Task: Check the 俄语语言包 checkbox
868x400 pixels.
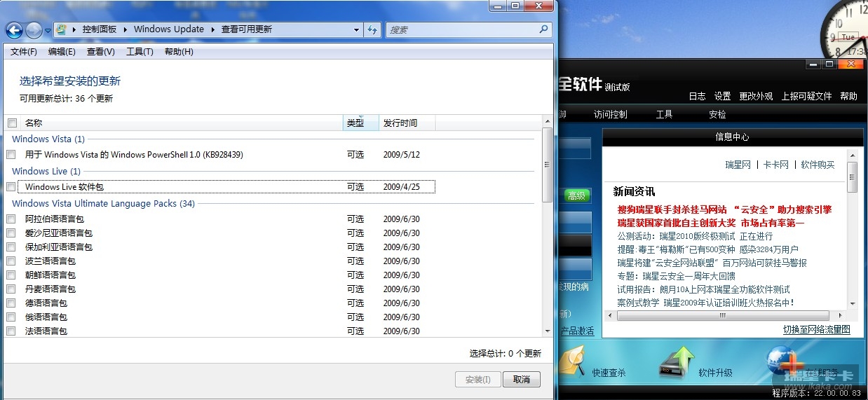Action: 11,317
